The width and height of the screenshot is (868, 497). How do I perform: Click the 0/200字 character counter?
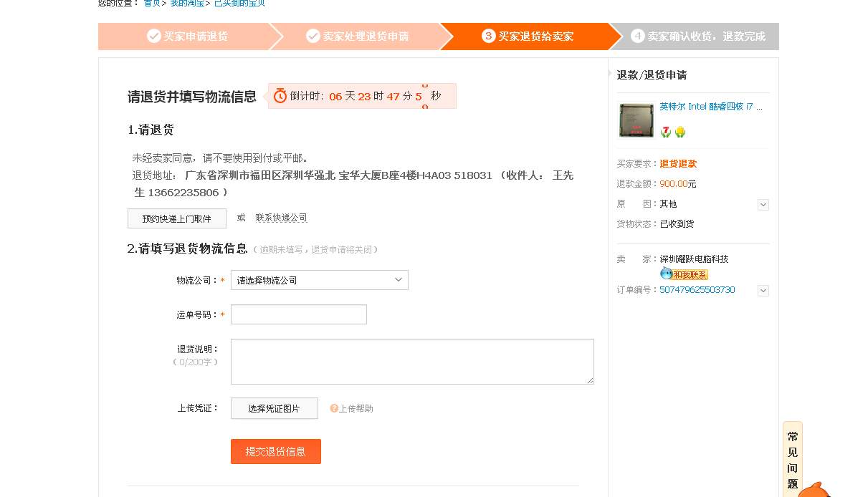196,362
